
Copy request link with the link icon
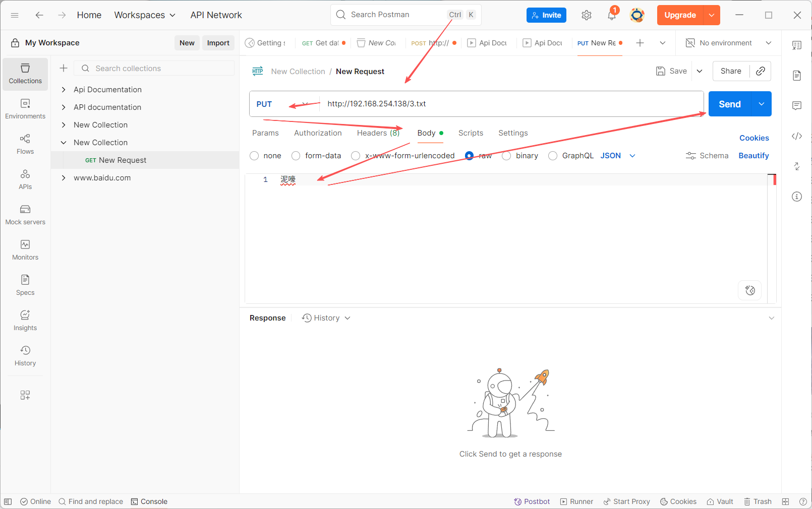click(761, 71)
